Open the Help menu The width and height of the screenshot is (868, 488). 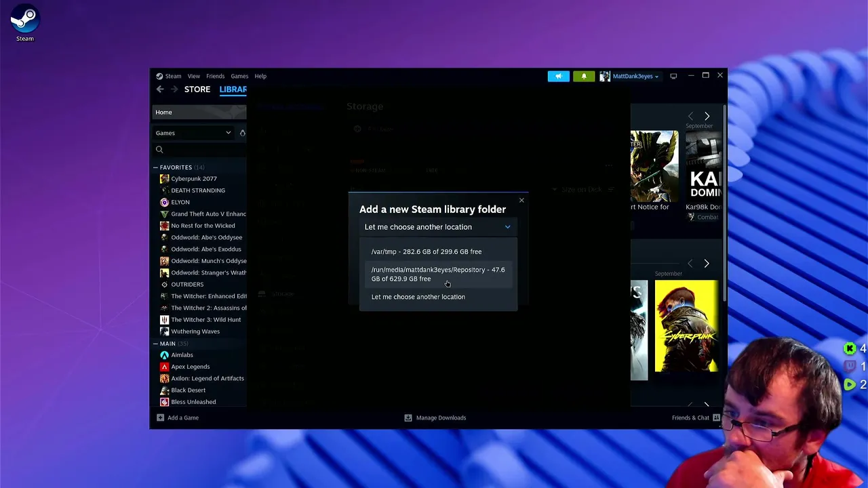point(260,76)
